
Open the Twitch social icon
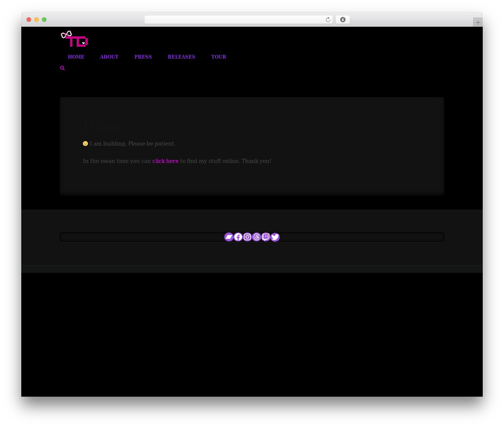pyautogui.click(x=266, y=237)
